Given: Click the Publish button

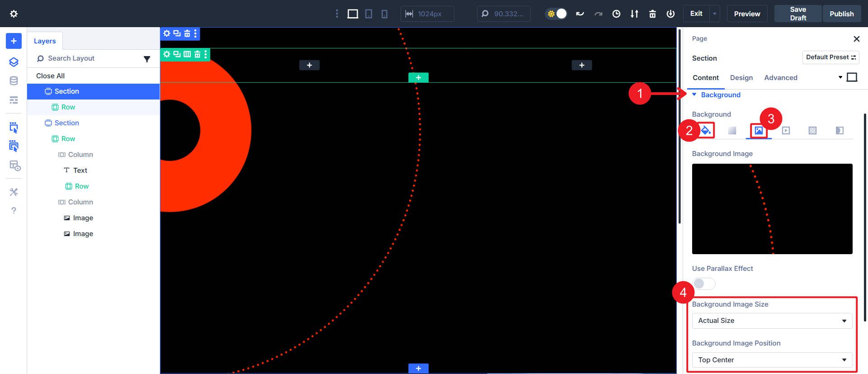Looking at the screenshot, I should click(x=841, y=14).
